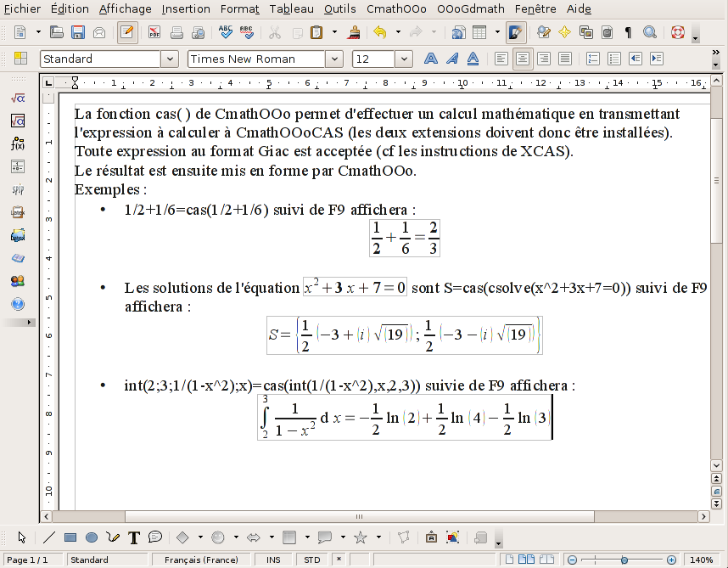Open the Tableau menu

(x=291, y=8)
